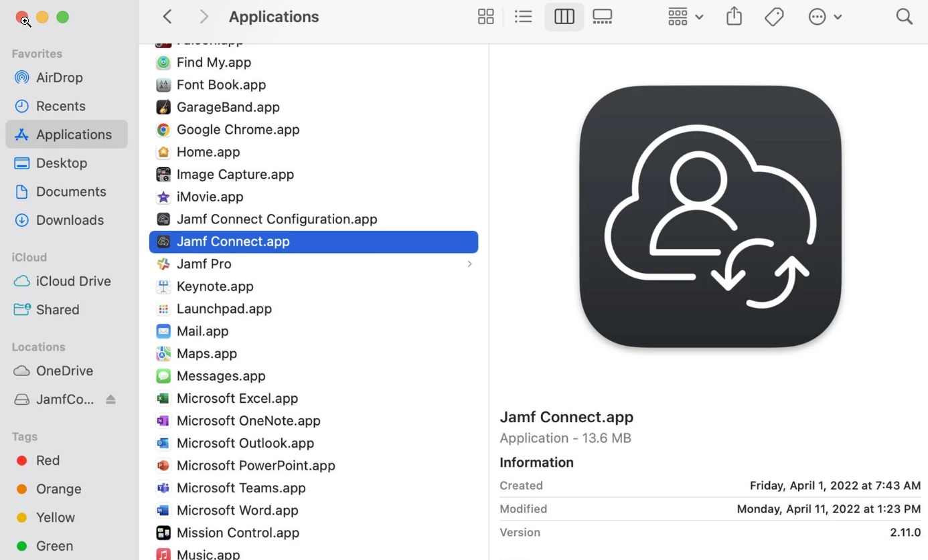928x560 pixels.
Task: Select iMovie.app icon
Action: pos(163,197)
